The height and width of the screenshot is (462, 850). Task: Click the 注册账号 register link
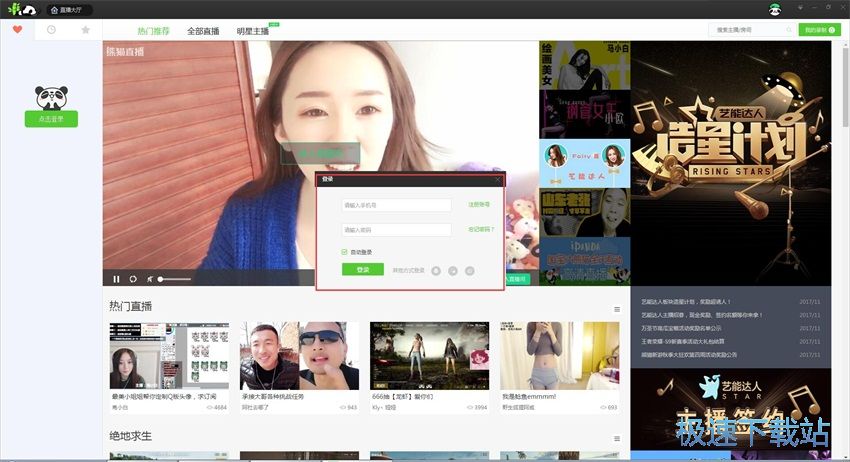(479, 204)
